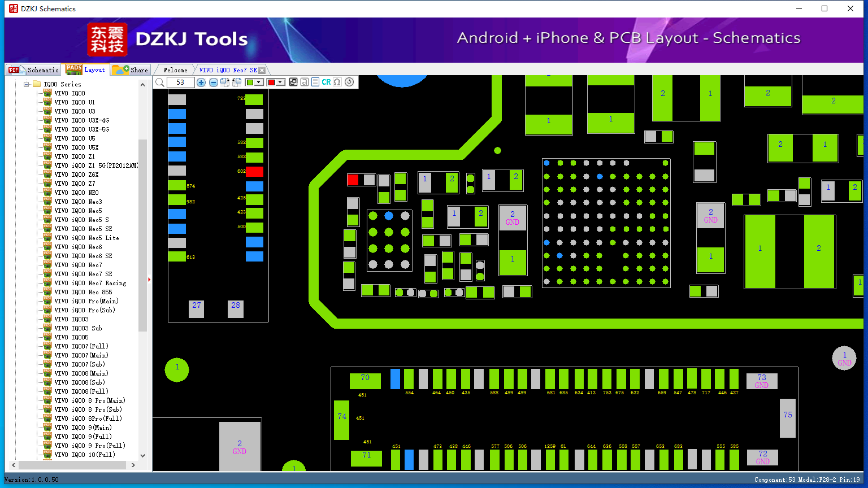Open VIVO IQOO U3X-4G layout
868x488 pixels.
tap(81, 120)
